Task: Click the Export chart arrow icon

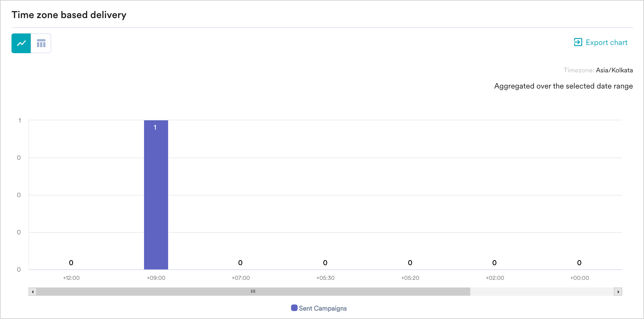Action: click(x=578, y=42)
